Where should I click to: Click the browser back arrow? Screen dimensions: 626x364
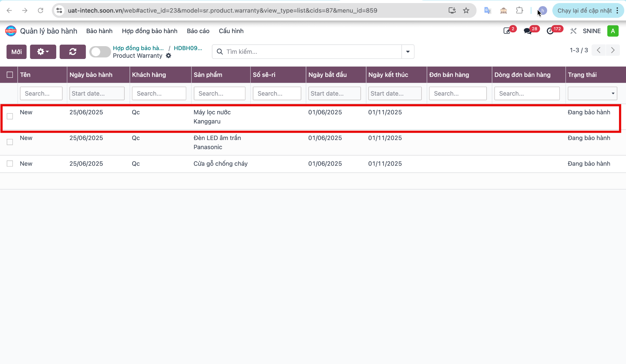(x=9, y=10)
